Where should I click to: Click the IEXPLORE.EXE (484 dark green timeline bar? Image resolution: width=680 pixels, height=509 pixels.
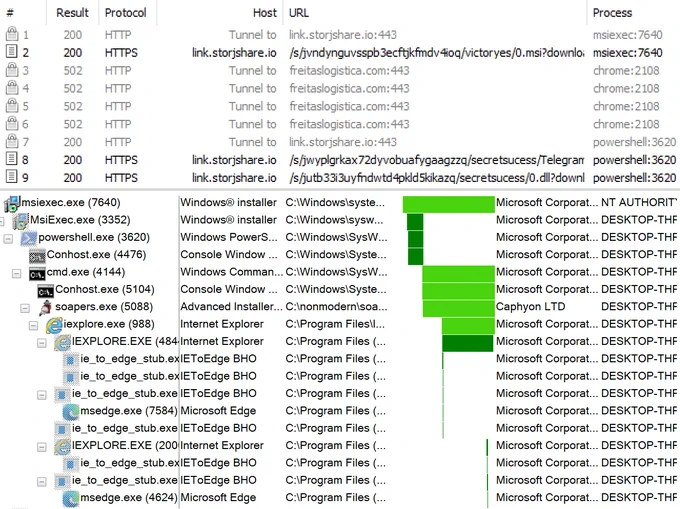point(468,343)
